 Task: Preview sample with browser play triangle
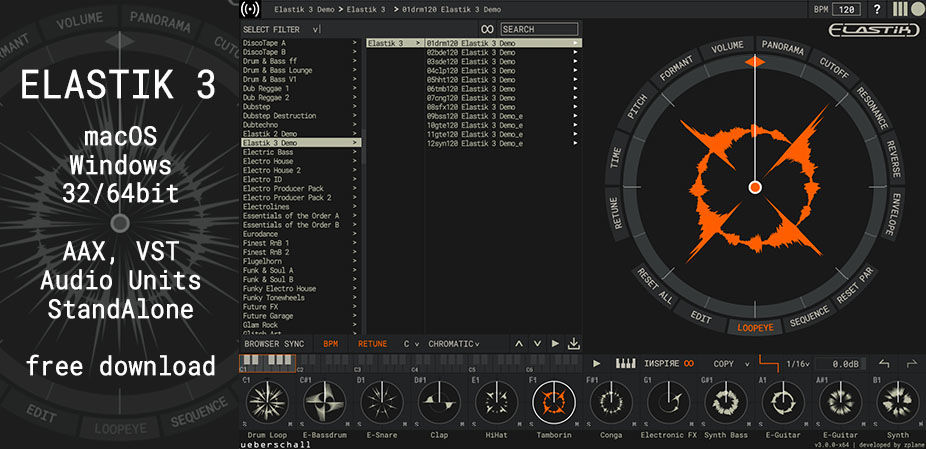(x=555, y=344)
